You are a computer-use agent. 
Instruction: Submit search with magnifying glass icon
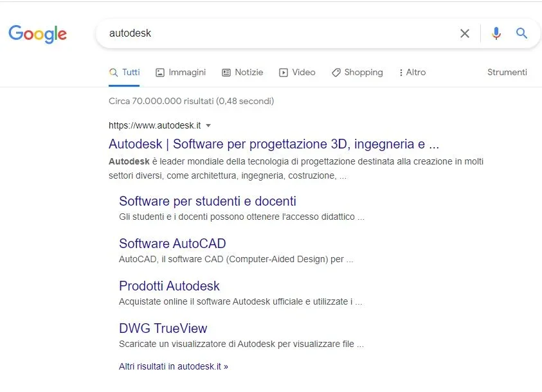(521, 33)
